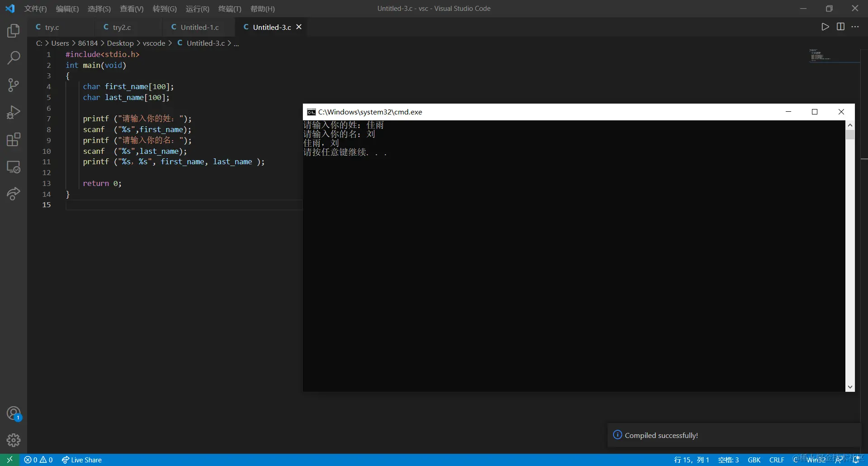This screenshot has height=466, width=868.
Task: Close the cmd.exe console window
Action: click(x=841, y=112)
